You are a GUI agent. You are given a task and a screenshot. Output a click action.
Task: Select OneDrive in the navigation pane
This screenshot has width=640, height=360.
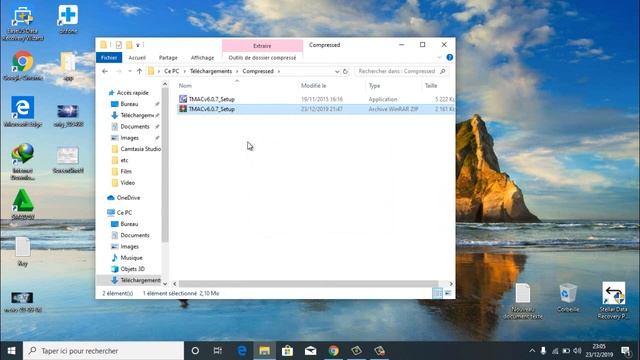128,198
